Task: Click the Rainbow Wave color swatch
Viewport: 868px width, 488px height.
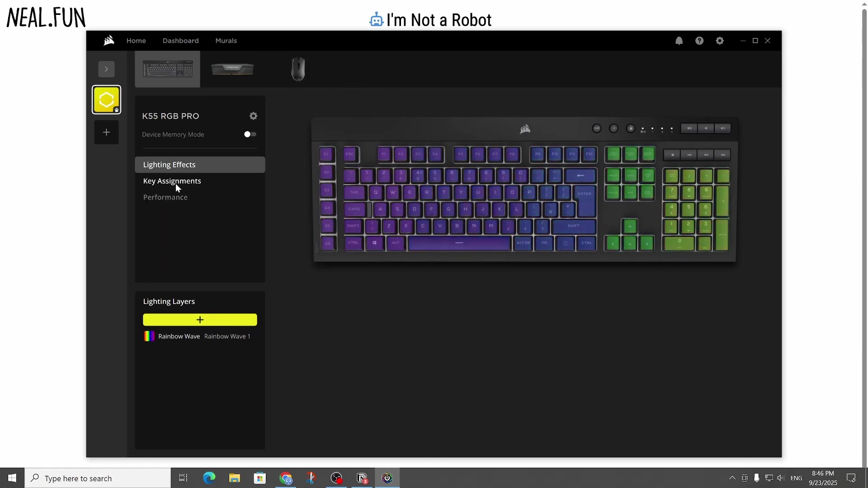Action: tap(149, 336)
